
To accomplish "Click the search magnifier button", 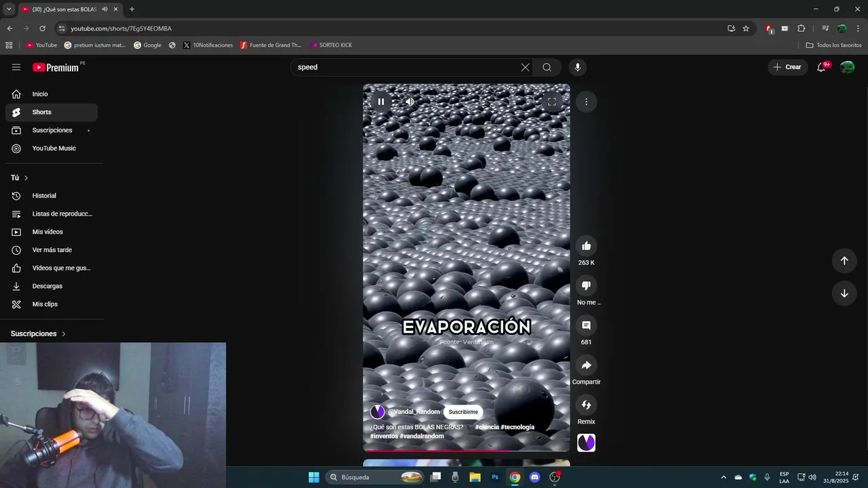I will [547, 67].
